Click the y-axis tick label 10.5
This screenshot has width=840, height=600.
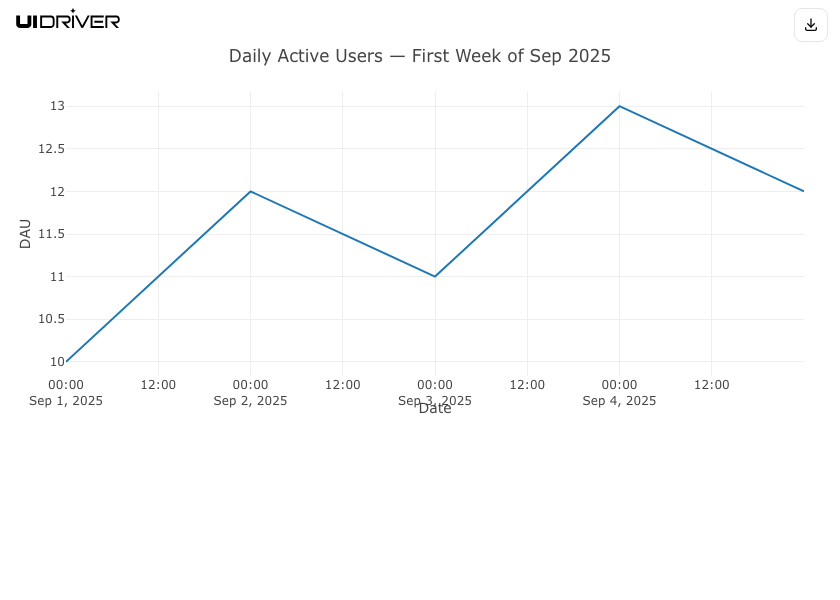click(x=51, y=319)
